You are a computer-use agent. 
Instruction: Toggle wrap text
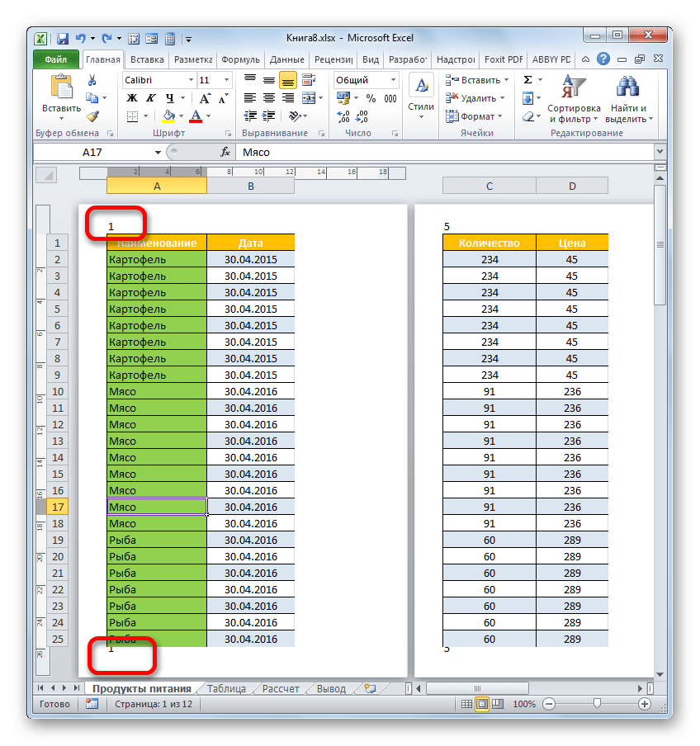pyautogui.click(x=309, y=80)
